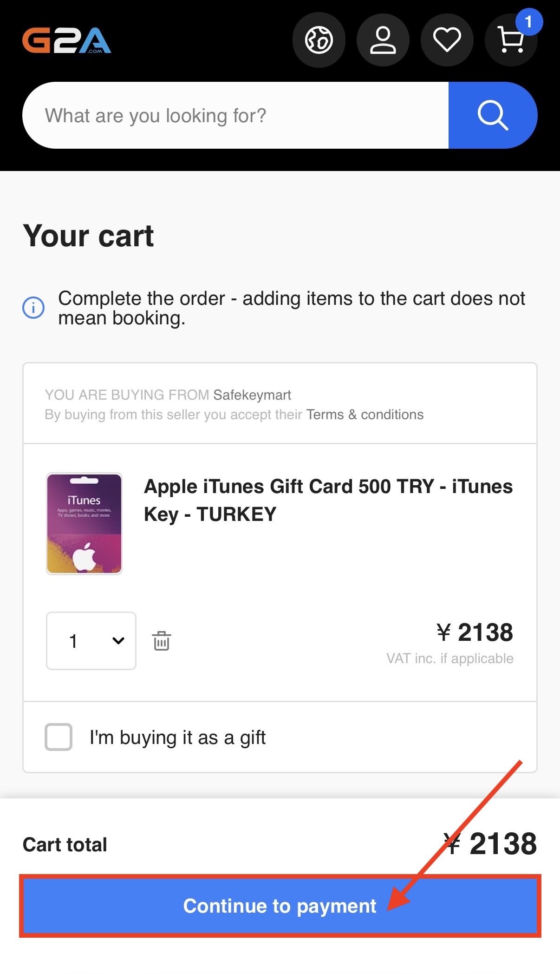Remove item with the trash icon

click(x=162, y=641)
